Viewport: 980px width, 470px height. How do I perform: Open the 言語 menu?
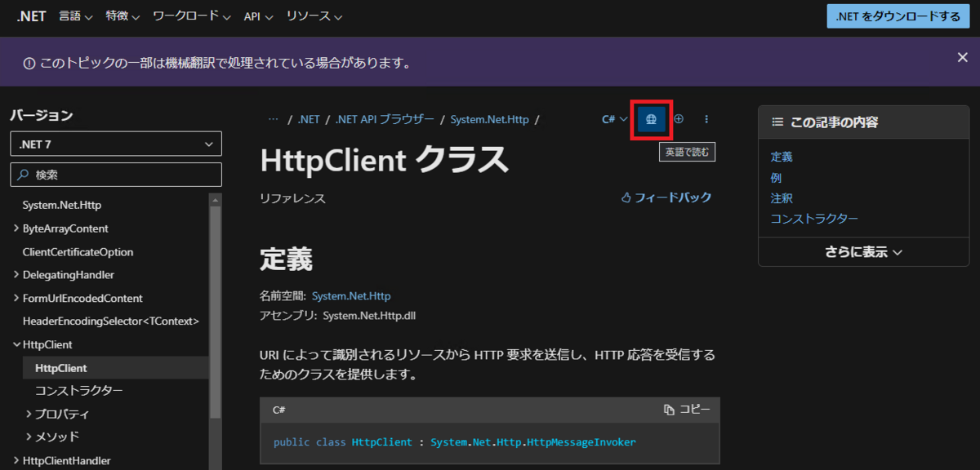[76, 16]
